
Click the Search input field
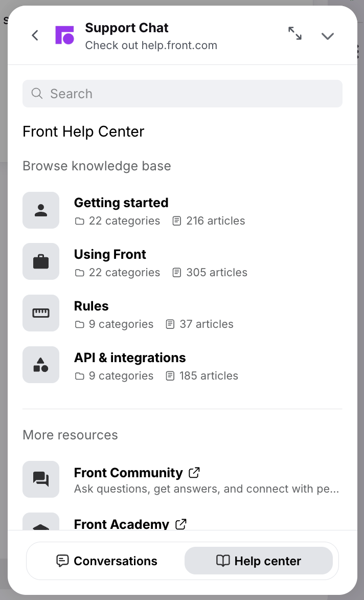pos(189,94)
